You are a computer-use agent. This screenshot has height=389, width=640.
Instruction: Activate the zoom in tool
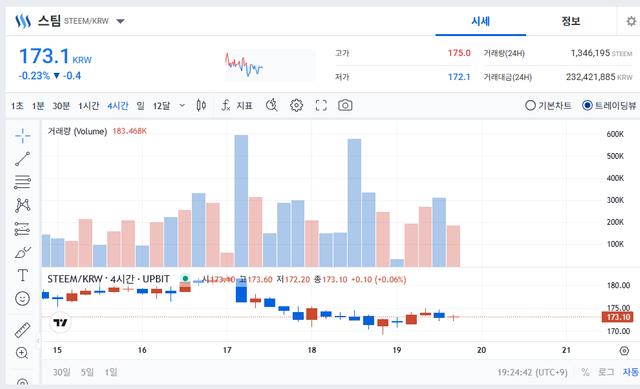click(22, 353)
